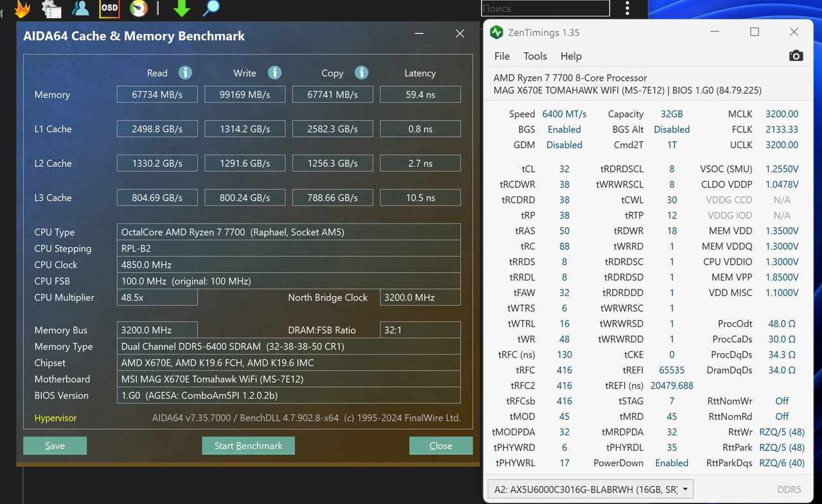
Task: Click BGS value Enabled
Action: [564, 129]
